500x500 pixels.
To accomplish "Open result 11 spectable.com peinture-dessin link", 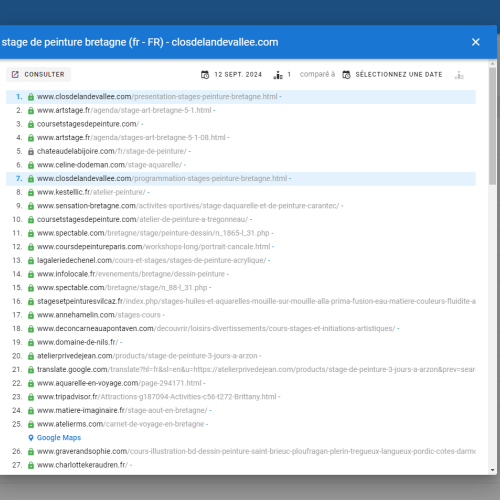I will [x=153, y=233].
